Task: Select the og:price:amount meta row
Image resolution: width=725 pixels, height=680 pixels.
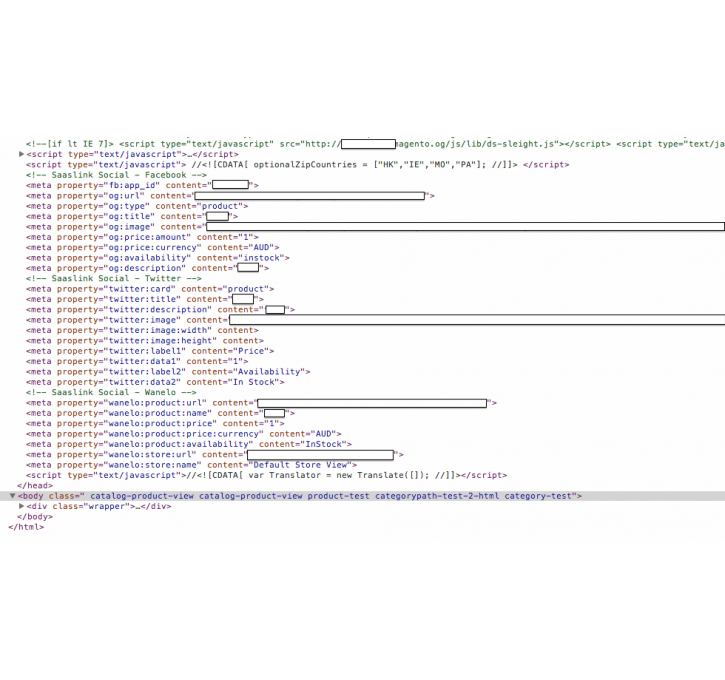Action: click(142, 237)
